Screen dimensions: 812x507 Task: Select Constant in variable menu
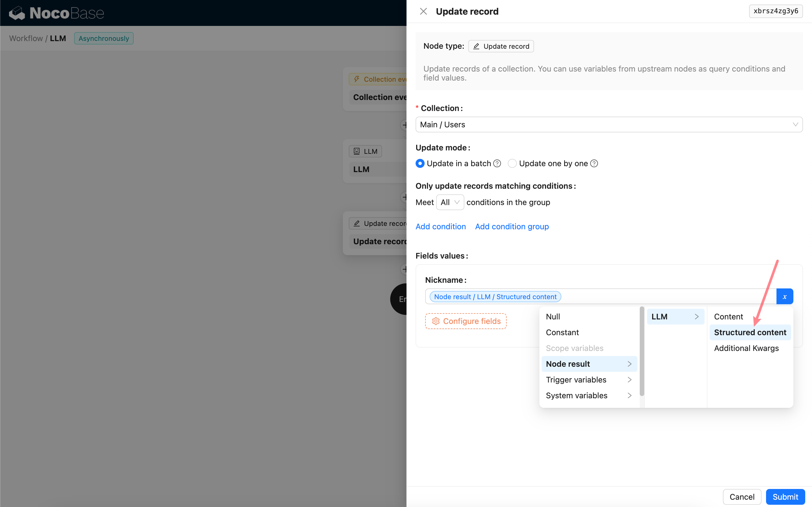[562, 332]
